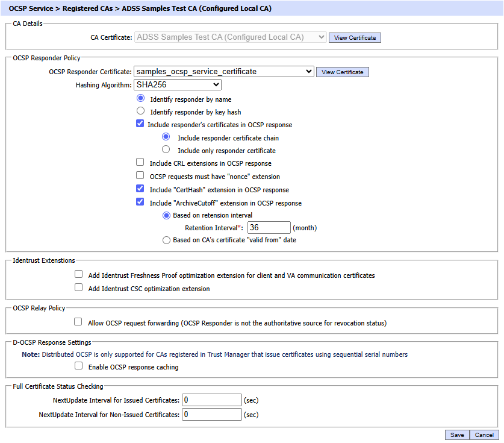Choose Include responder certificate chain option
The image size is (504, 443).
tap(166, 137)
